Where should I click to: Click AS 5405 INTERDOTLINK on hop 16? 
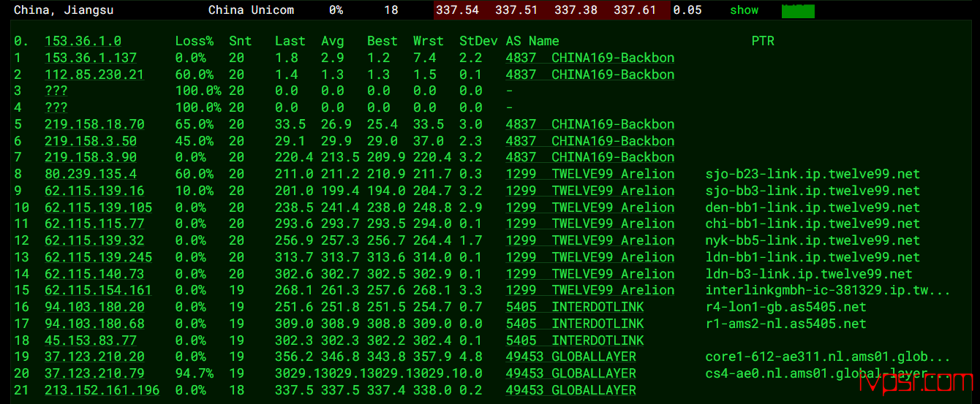(x=575, y=307)
